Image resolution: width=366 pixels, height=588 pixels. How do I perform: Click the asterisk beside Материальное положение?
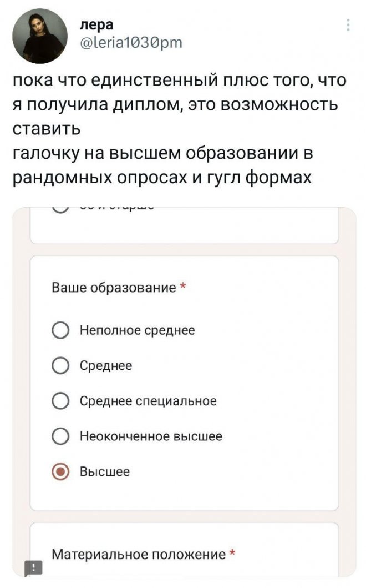coord(232,553)
